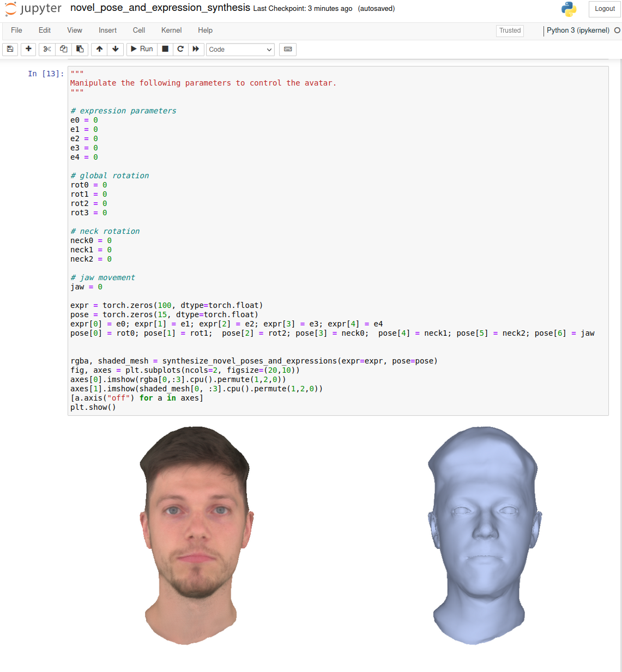The image size is (622, 672).
Task: Click the 'expr = torch.zeros(100' line
Action: [167, 306]
